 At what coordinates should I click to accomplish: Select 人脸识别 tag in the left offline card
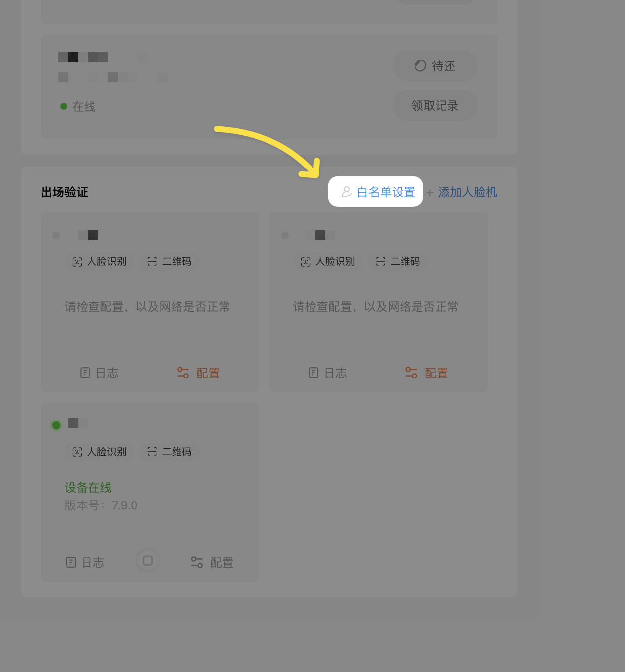point(99,261)
